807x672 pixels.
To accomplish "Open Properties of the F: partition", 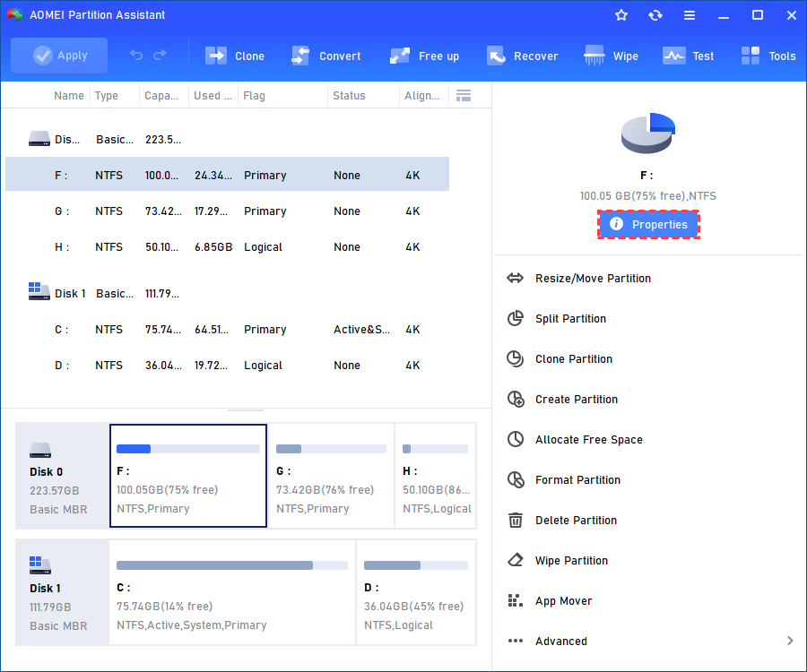I will (648, 224).
